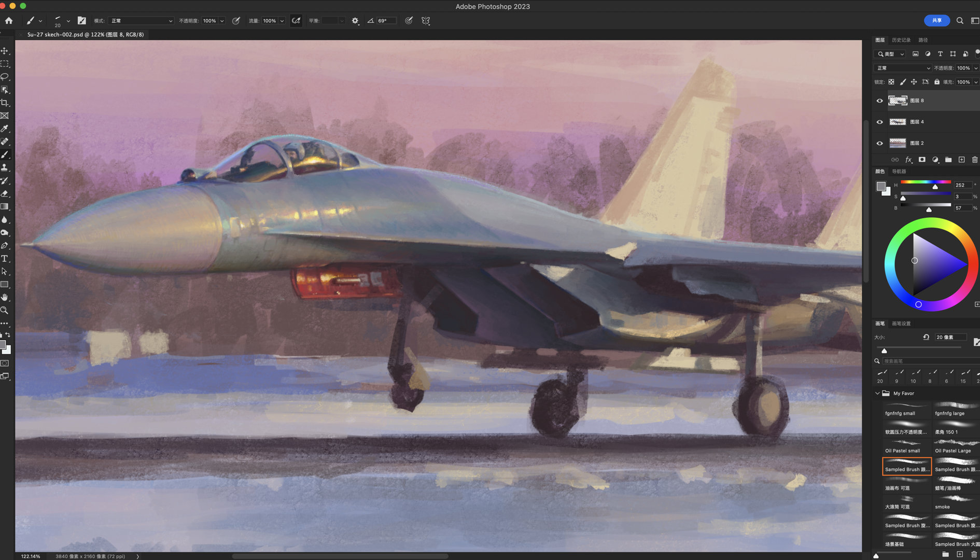Toggle airbrush-style build-up effect

tap(296, 21)
